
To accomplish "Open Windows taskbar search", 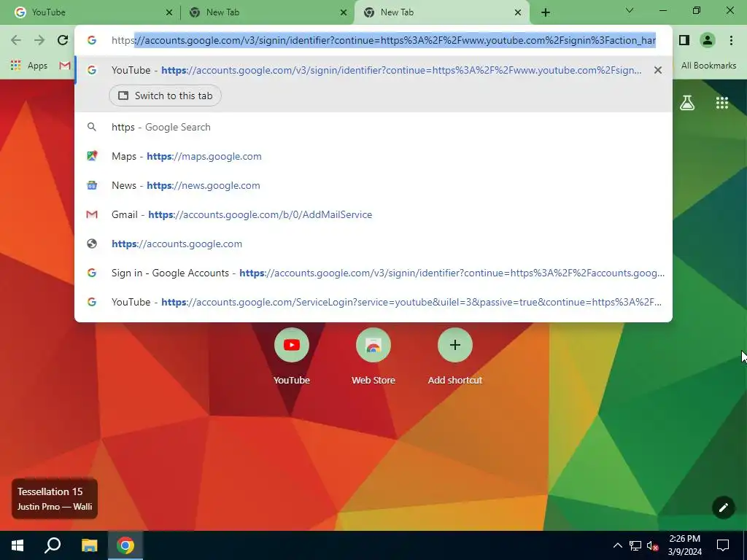I will [x=53, y=545].
